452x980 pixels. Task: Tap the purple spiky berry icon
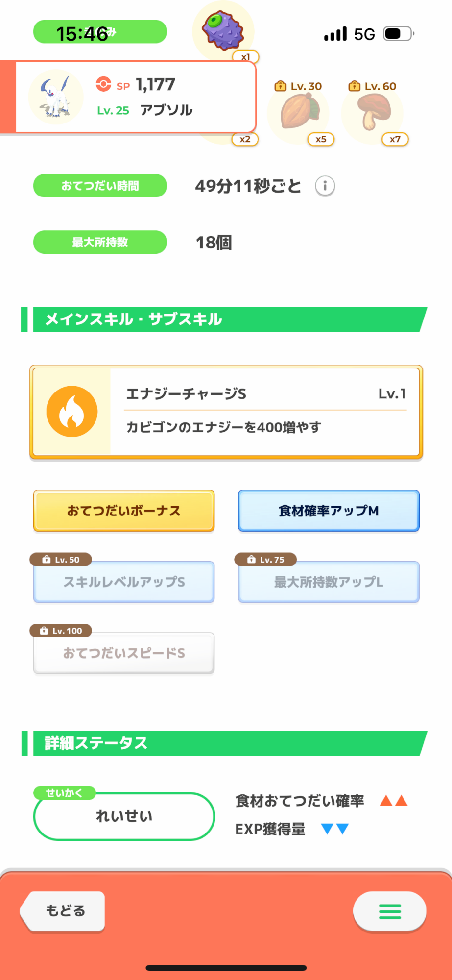223,30
